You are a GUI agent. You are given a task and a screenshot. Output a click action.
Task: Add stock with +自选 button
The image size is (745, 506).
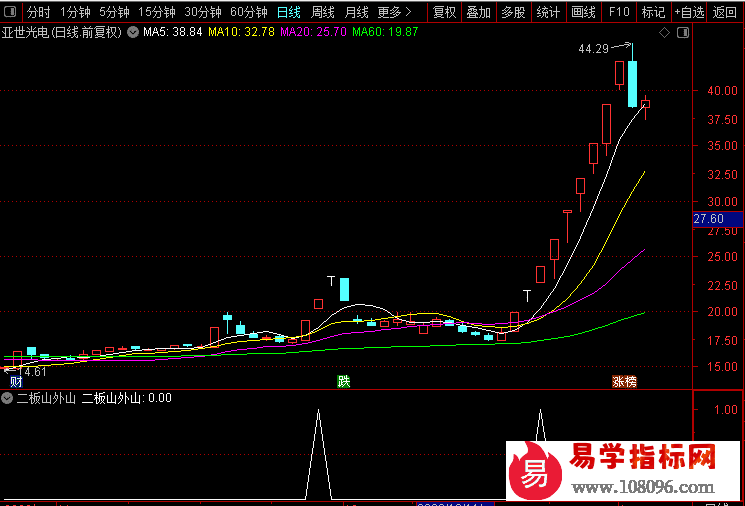click(x=688, y=12)
